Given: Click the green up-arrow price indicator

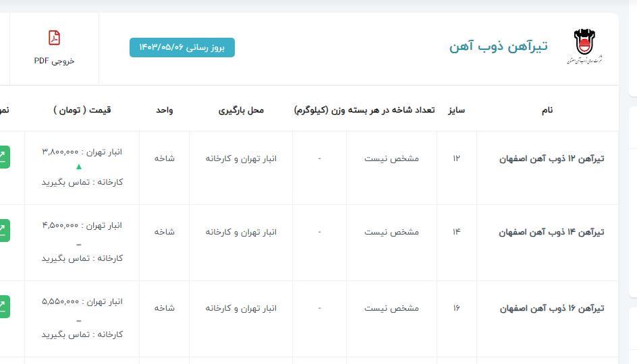Looking at the screenshot, I should (79, 166).
